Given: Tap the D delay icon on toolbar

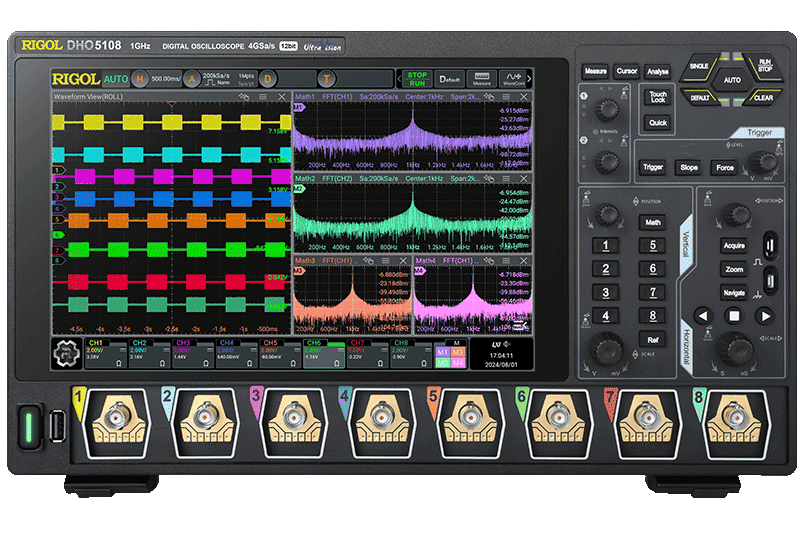Looking at the screenshot, I should pos(267,78).
